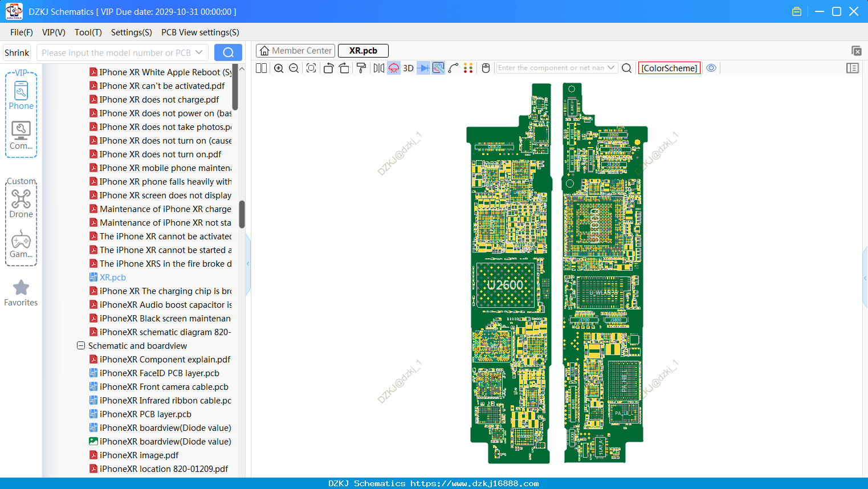Open the VIP(V) menu
The height and width of the screenshot is (489, 868).
pyautogui.click(x=54, y=32)
